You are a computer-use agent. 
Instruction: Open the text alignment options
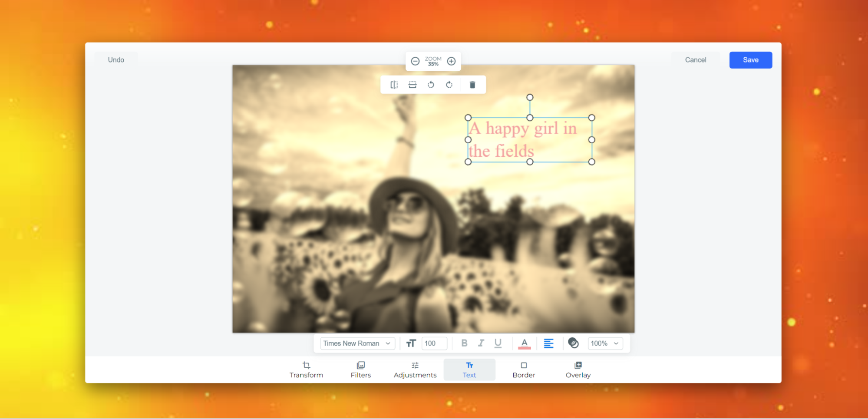(549, 343)
